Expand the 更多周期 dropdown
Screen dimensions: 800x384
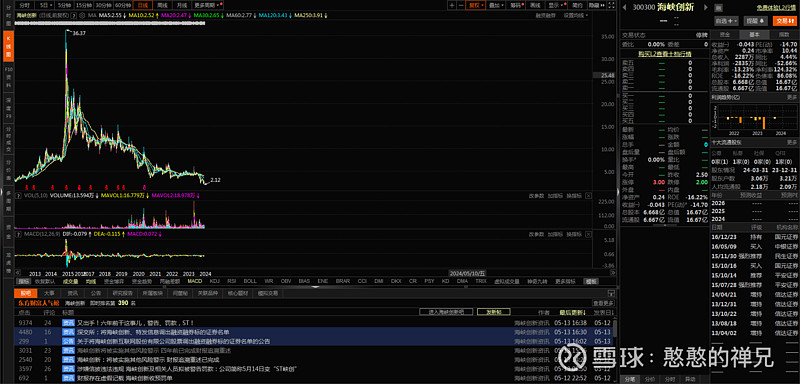tap(207, 5)
